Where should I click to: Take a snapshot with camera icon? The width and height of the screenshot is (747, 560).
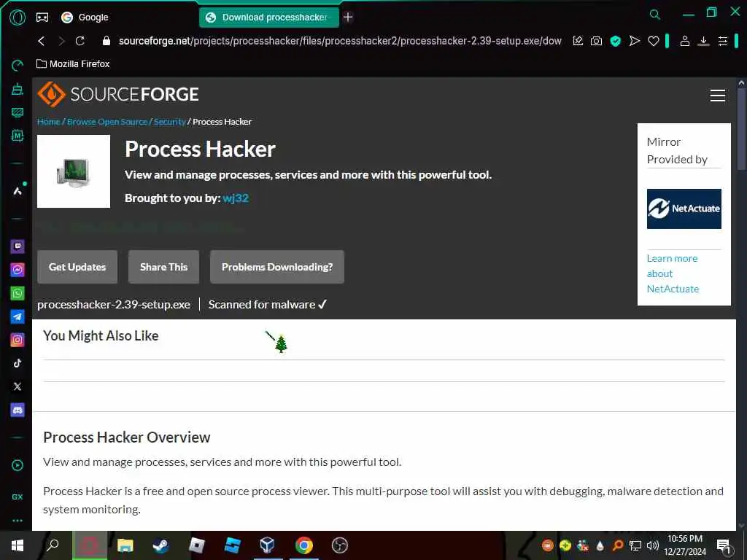click(597, 42)
